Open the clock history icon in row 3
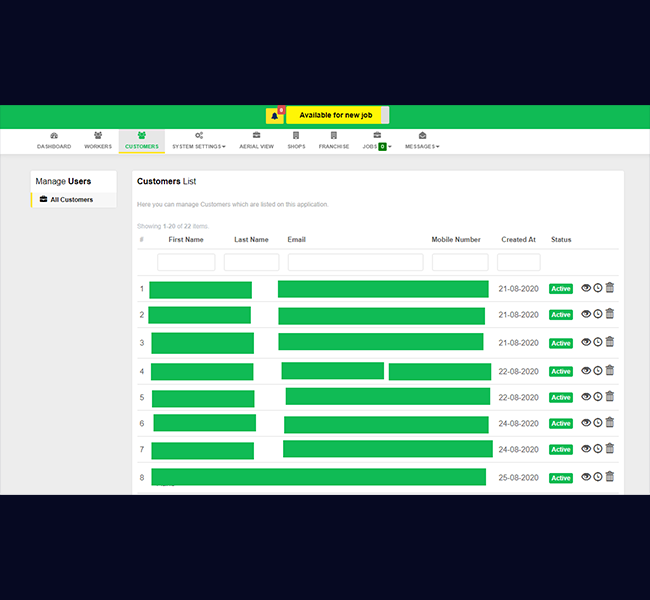 click(598, 343)
